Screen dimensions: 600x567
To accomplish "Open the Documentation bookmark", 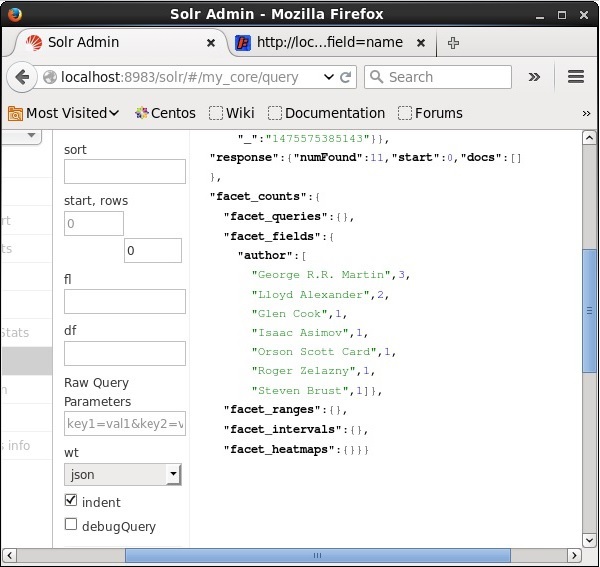I will click(326, 113).
